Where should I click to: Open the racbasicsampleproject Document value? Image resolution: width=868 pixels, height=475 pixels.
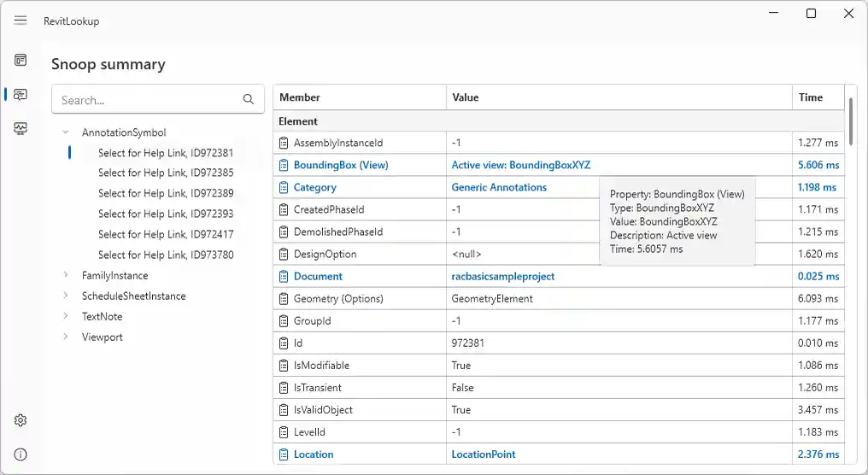pos(503,277)
